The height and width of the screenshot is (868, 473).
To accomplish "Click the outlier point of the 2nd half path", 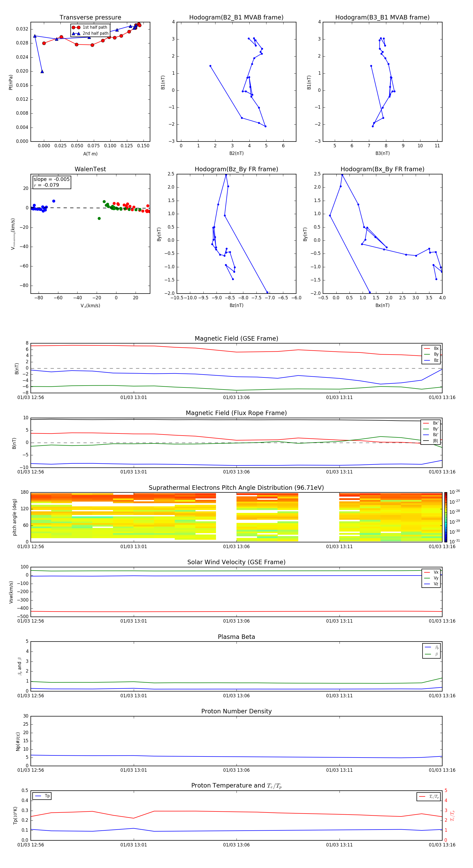I will point(42,72).
